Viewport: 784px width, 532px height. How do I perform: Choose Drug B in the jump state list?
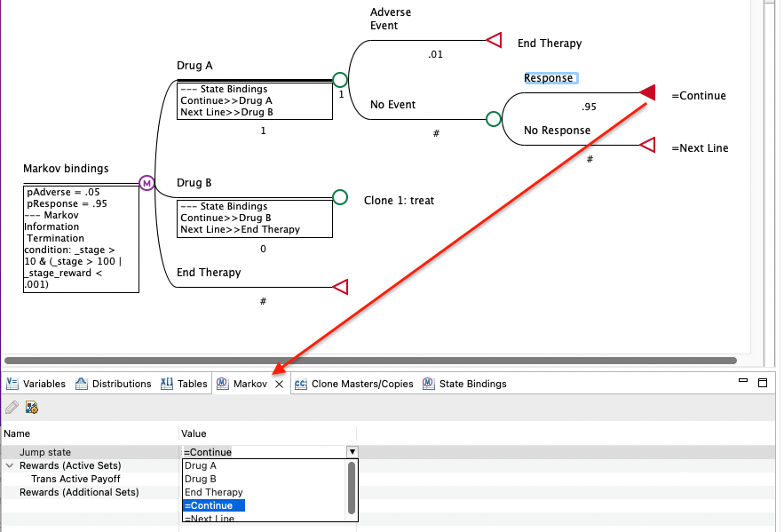pos(201,479)
